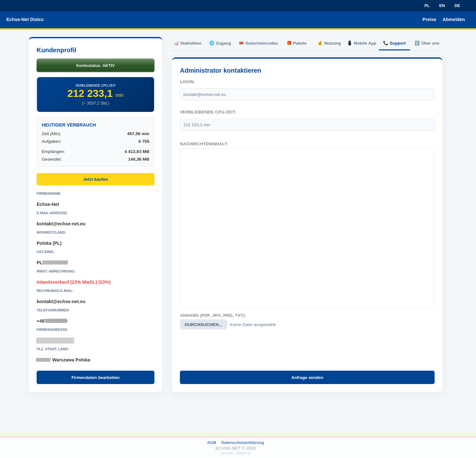
Task: Click the email under E-Mail-Adresse
Action: click(61, 224)
